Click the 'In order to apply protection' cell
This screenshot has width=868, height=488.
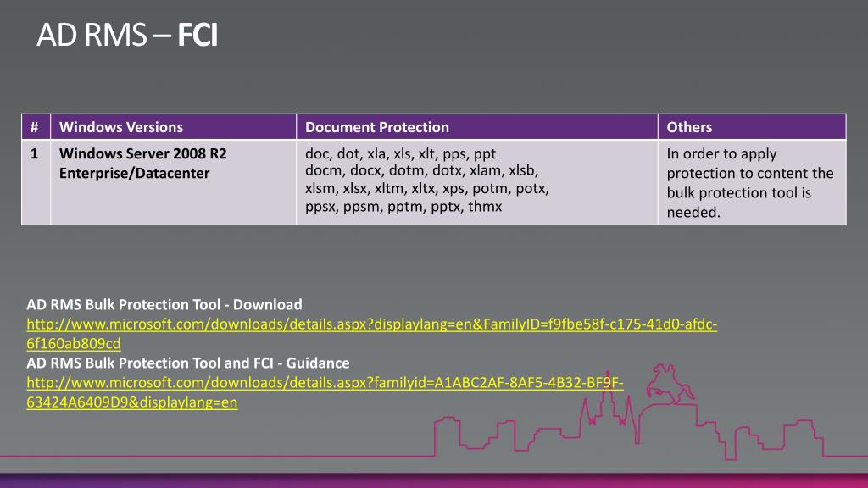coord(752,183)
